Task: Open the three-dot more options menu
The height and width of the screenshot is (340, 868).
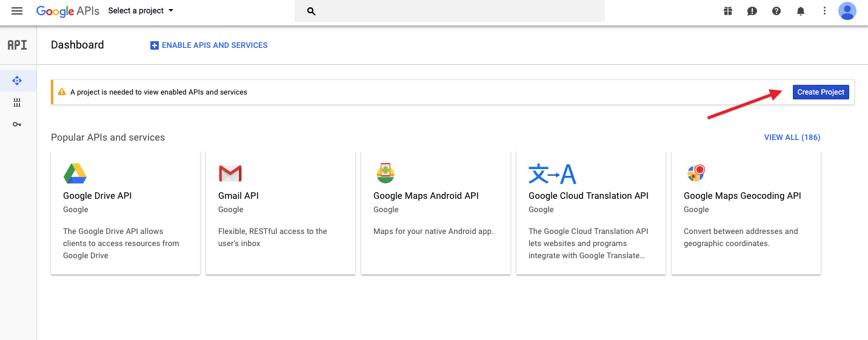Action: click(x=824, y=11)
